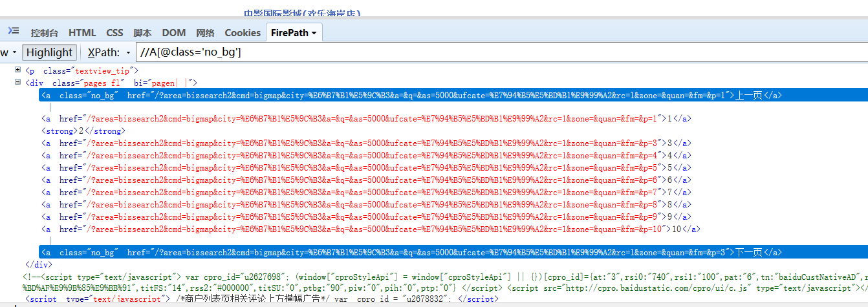Click the 中影国际影城 link at top
Viewport: 868px width, 307px height.
[x=302, y=13]
